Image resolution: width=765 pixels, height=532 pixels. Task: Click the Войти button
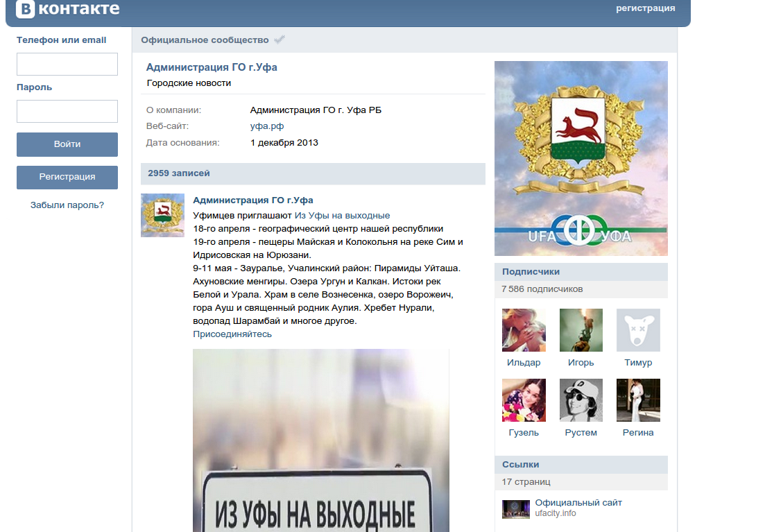[67, 144]
